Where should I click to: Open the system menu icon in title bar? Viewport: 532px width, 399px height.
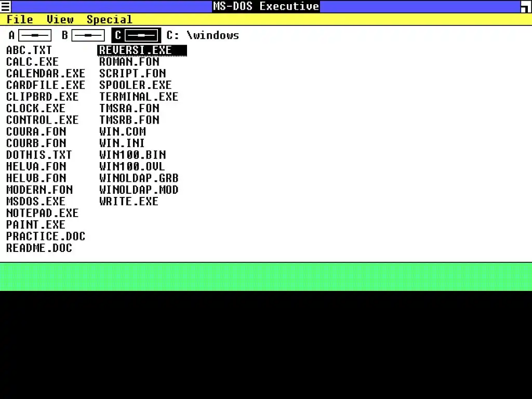tap(5, 6)
